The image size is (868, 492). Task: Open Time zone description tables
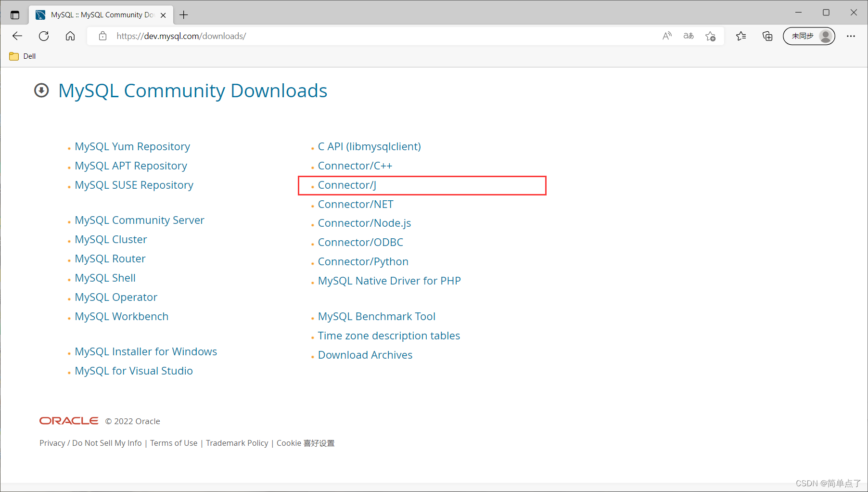coord(389,336)
